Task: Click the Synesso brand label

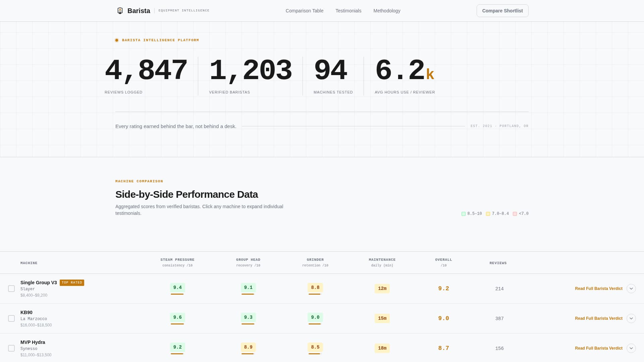Action: click(29, 349)
